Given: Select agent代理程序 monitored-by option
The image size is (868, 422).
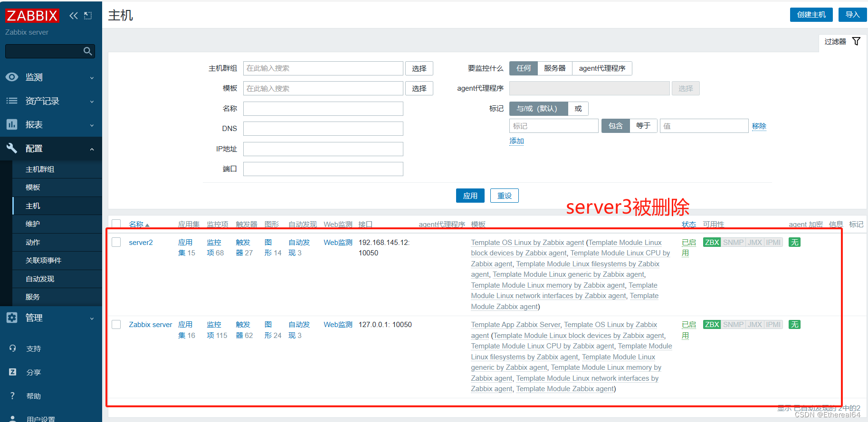Looking at the screenshot, I should [602, 68].
